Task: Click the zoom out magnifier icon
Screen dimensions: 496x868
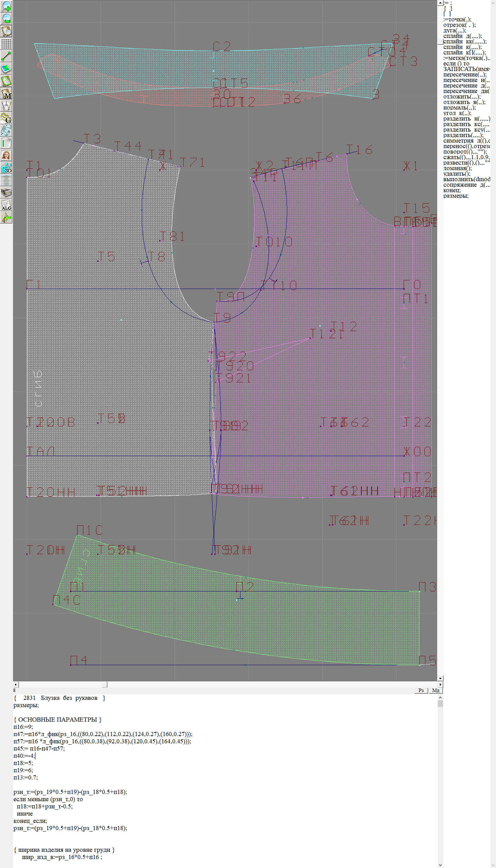Action: click(x=7, y=19)
